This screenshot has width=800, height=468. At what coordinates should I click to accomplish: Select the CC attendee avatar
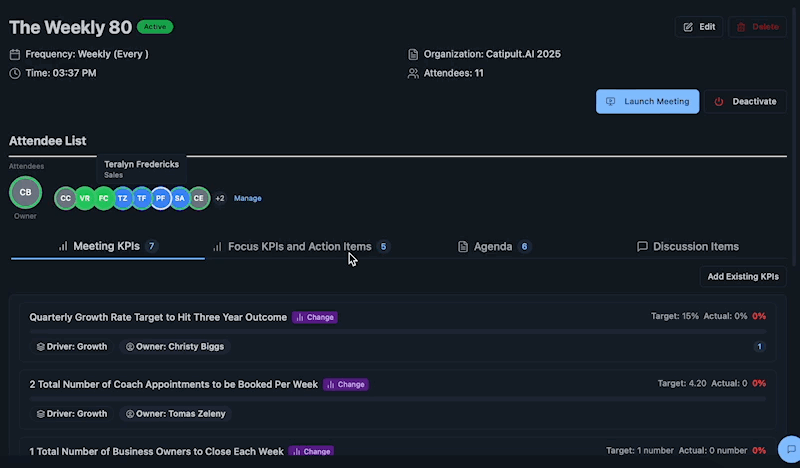(65, 198)
